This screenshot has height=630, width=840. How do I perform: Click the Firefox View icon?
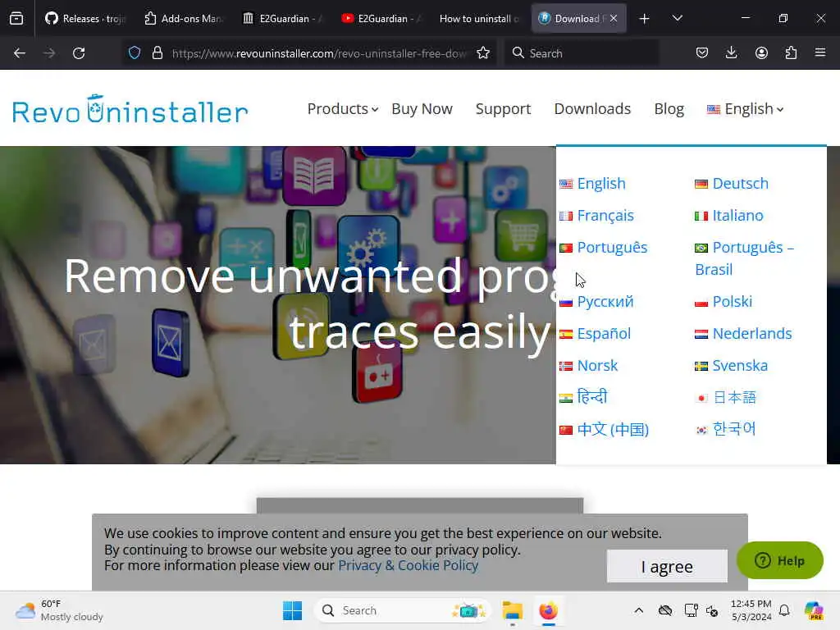(16, 18)
